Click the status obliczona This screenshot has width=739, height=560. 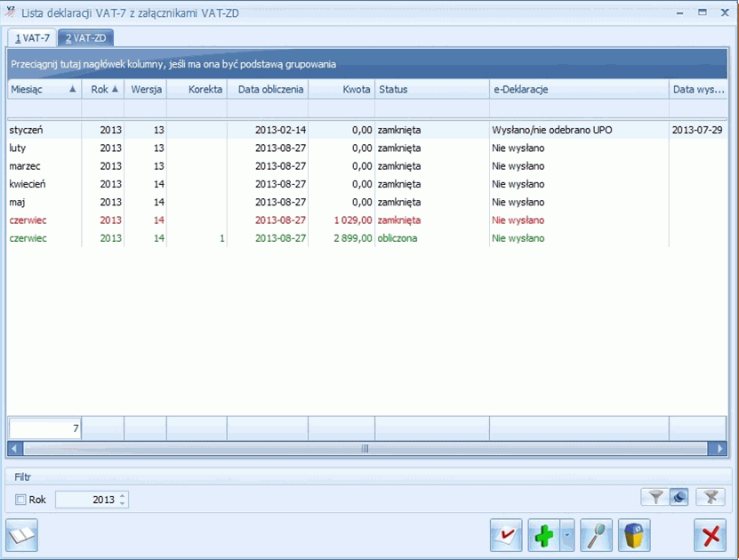398,238
